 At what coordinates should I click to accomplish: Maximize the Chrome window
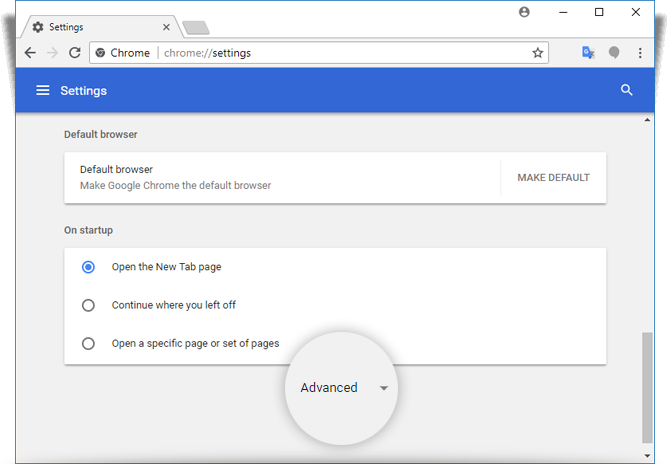coord(599,12)
